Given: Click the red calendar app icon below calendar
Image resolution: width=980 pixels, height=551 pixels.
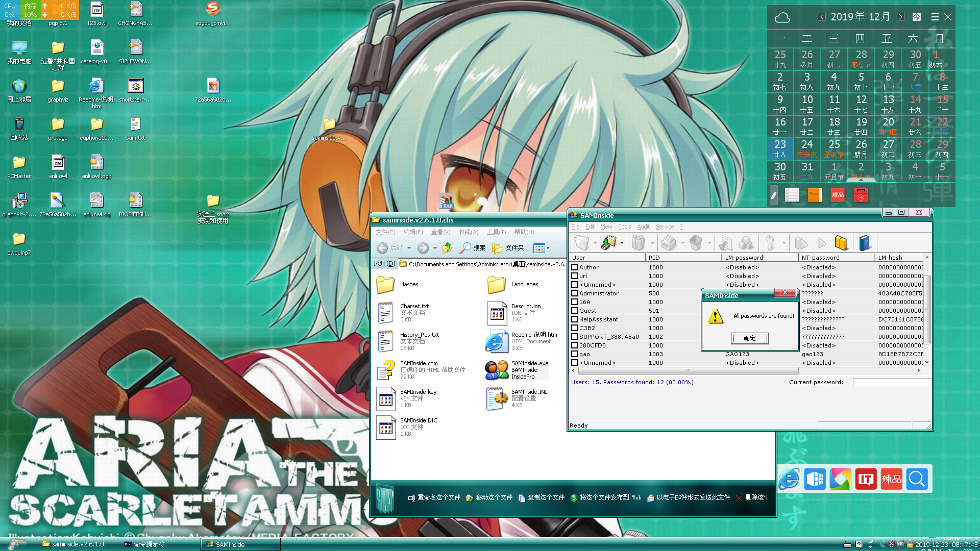Looking at the screenshot, I should [x=861, y=195].
